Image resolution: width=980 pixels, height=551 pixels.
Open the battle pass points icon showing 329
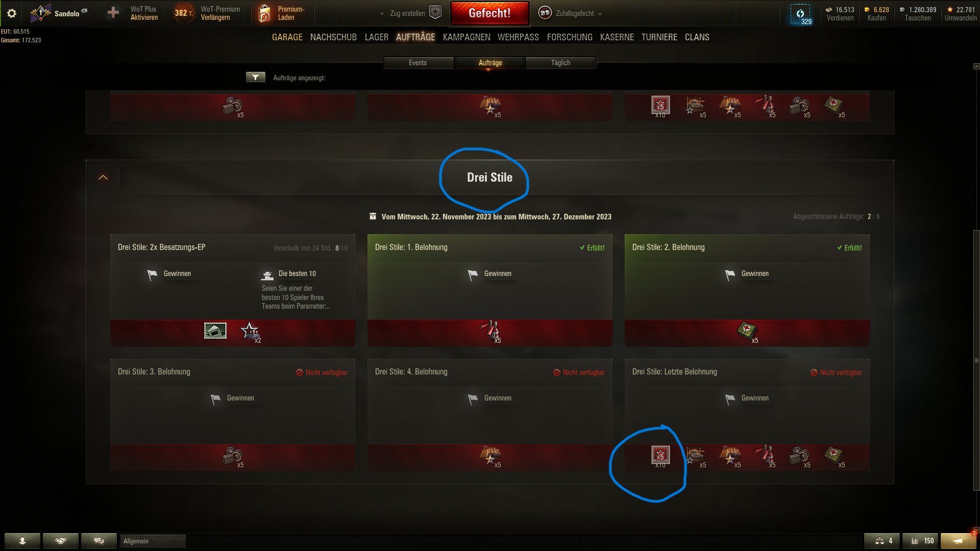tap(800, 14)
